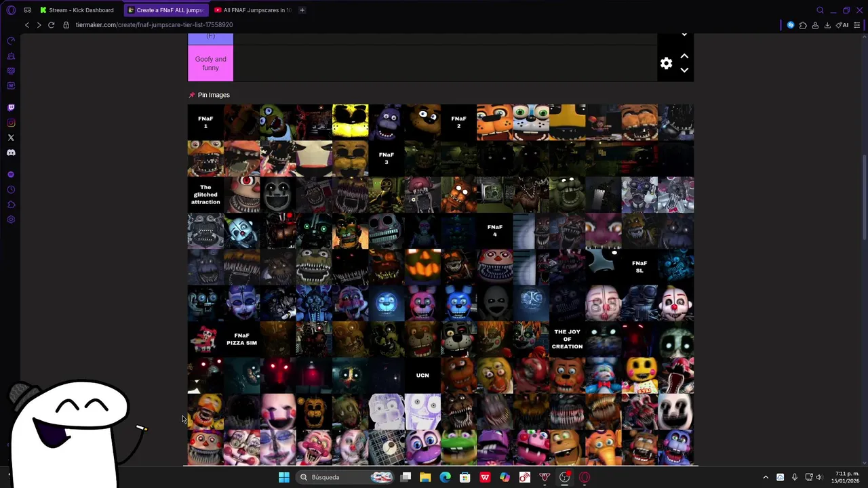Open Windows Start menu
The height and width of the screenshot is (488, 868).
click(283, 477)
